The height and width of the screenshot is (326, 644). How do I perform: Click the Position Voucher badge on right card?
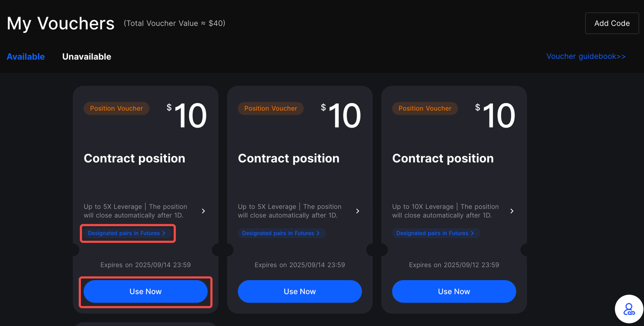tap(425, 108)
